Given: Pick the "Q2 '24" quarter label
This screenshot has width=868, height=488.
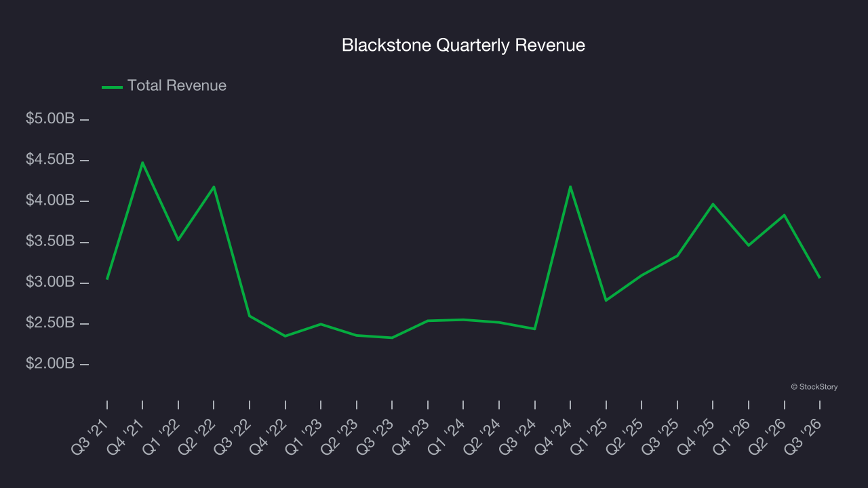Looking at the screenshot, I should tap(483, 436).
